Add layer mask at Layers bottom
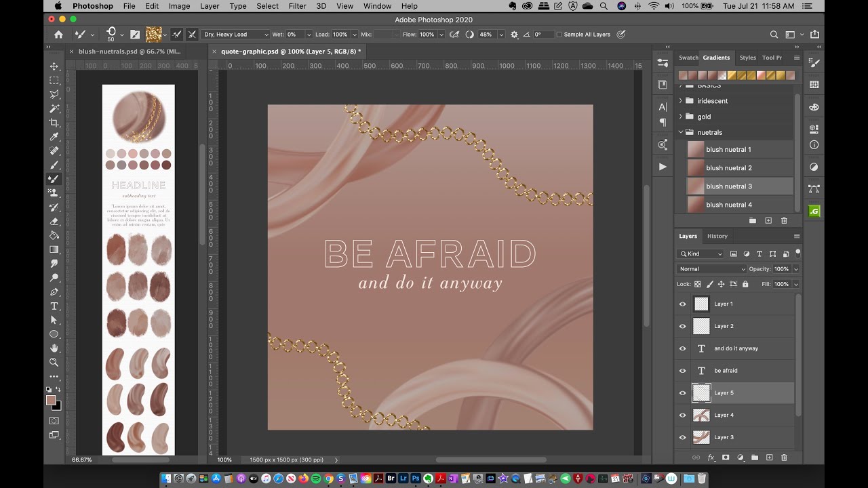The image size is (868, 488). 726,457
